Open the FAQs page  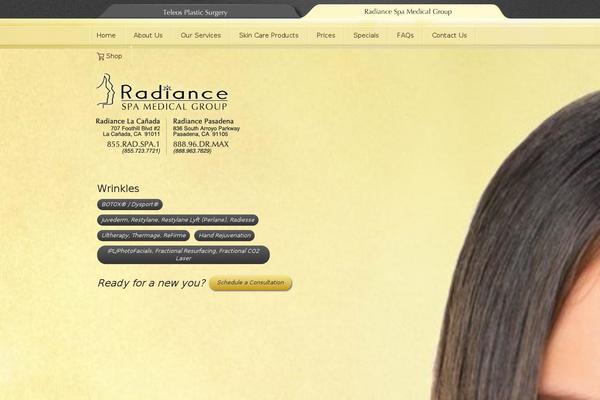point(405,35)
